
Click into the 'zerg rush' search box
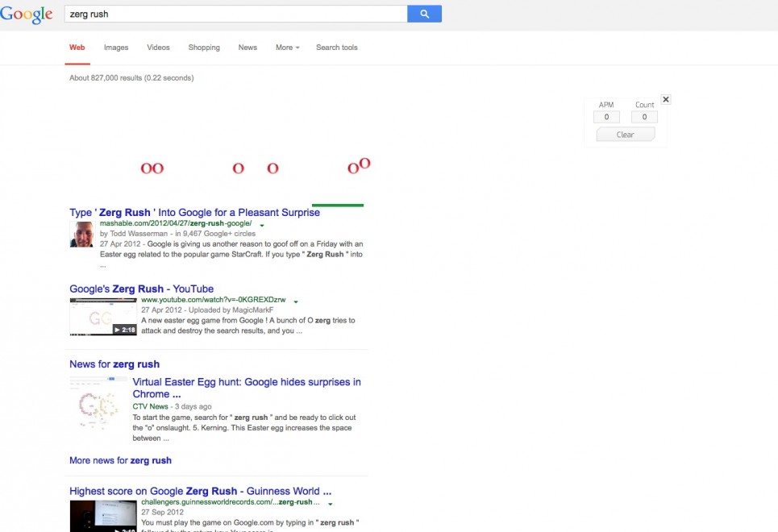click(x=235, y=14)
